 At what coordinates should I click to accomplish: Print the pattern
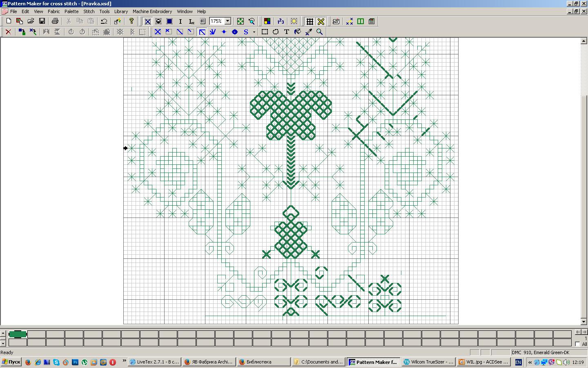click(x=55, y=21)
